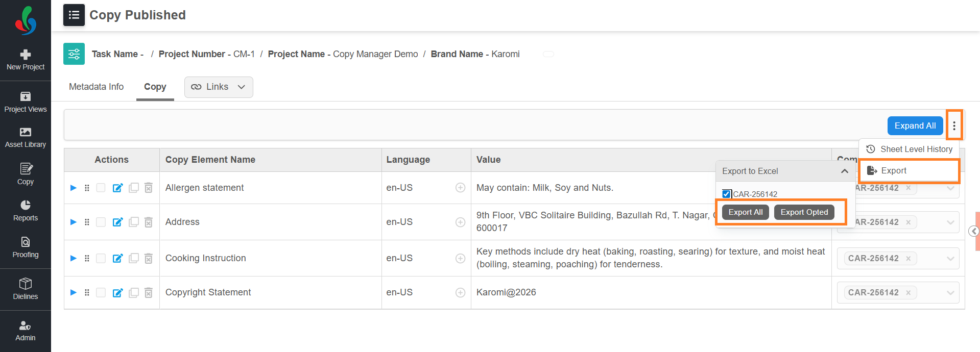Open the three-dot more options menu
This screenshot has width=980, height=352.
tap(954, 125)
